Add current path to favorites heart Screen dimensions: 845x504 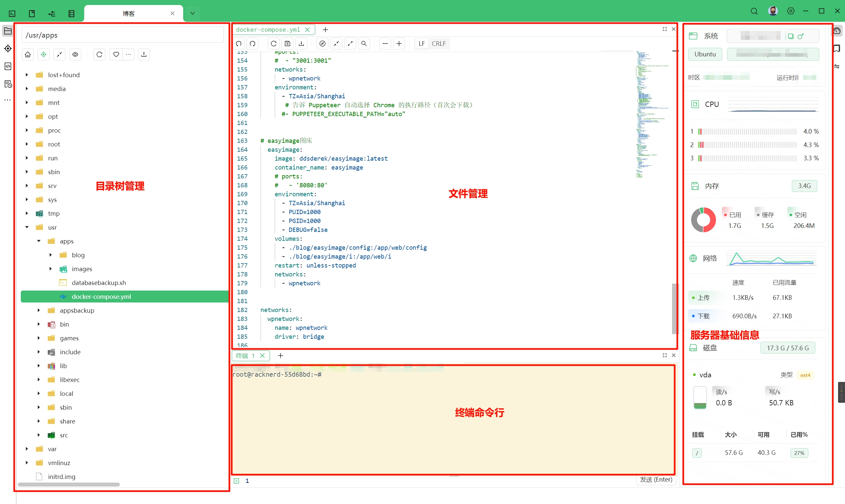coord(116,54)
